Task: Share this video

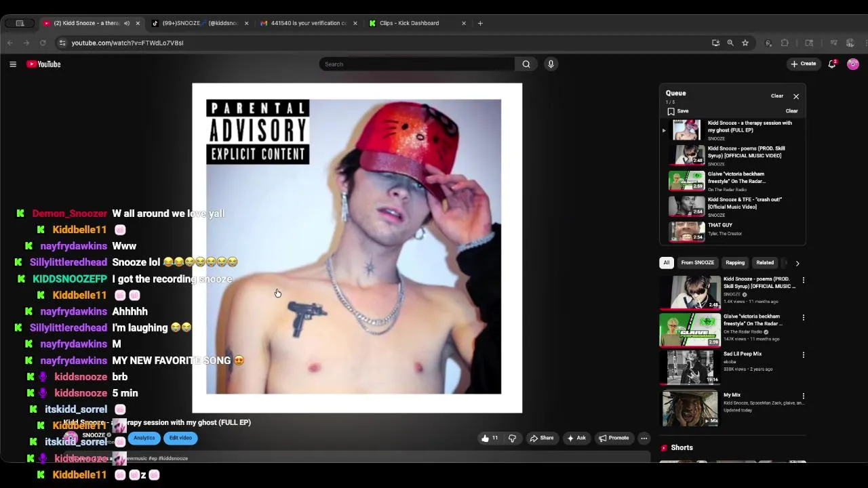Action: point(541,438)
